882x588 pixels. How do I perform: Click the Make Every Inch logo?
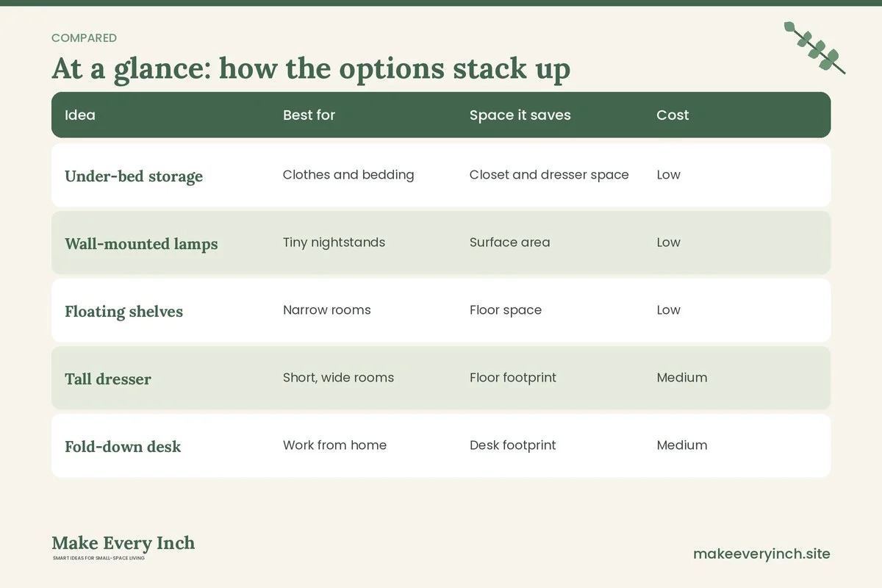[x=123, y=548]
